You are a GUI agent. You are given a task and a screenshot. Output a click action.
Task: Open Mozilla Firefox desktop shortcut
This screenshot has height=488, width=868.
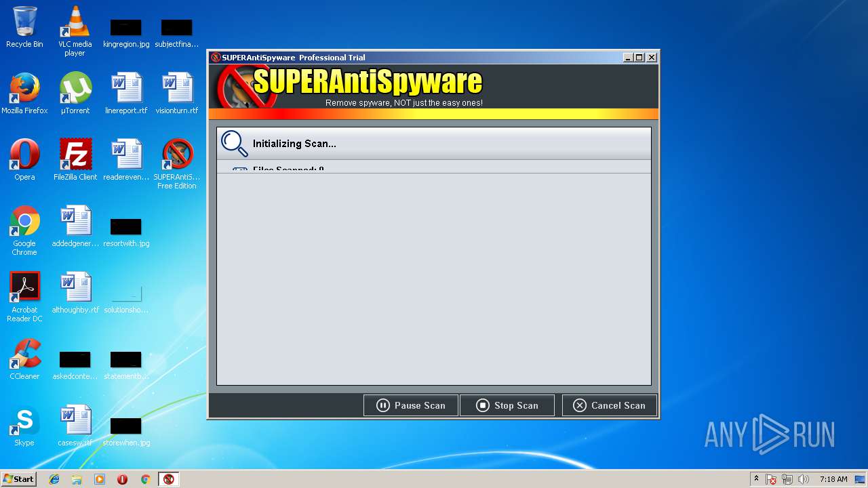click(x=24, y=94)
